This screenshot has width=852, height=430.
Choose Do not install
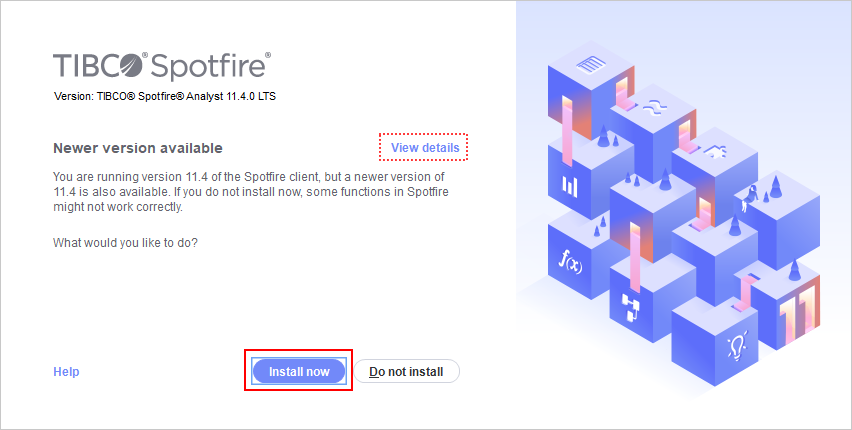click(x=406, y=372)
